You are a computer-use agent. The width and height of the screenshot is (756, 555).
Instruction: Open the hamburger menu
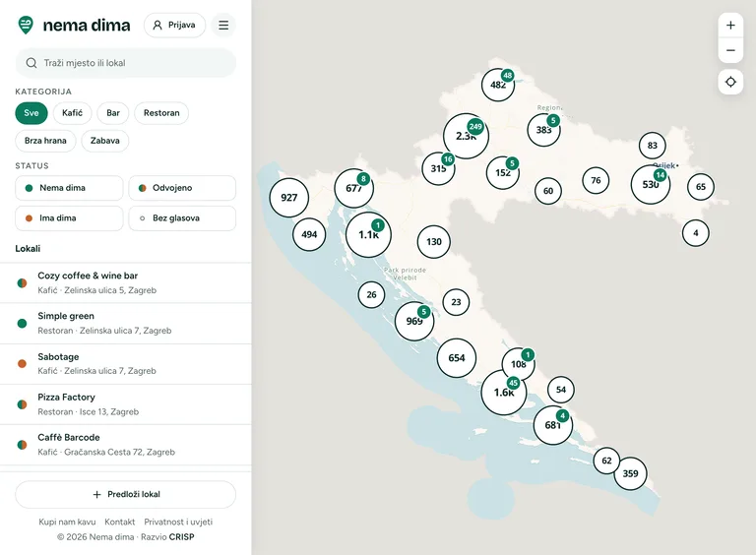tap(223, 25)
